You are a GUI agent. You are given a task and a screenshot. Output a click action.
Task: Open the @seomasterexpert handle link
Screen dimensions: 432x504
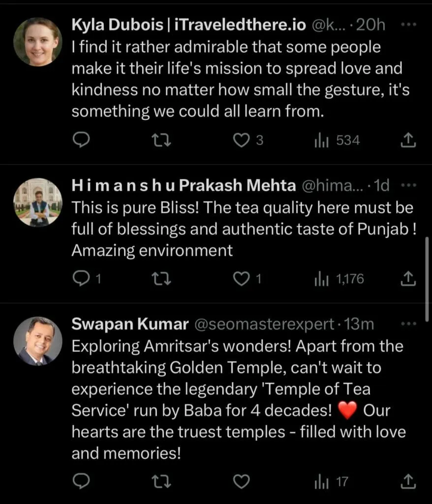(x=264, y=324)
